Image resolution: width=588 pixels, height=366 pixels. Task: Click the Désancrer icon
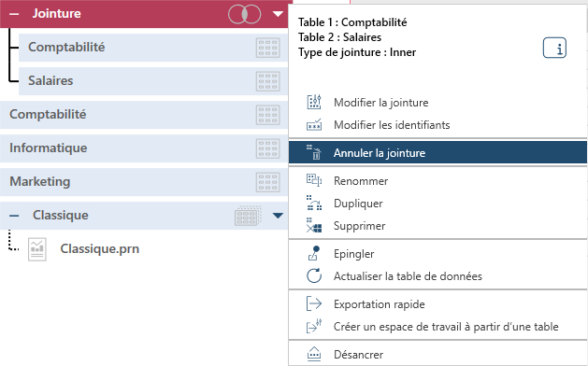tap(314, 354)
